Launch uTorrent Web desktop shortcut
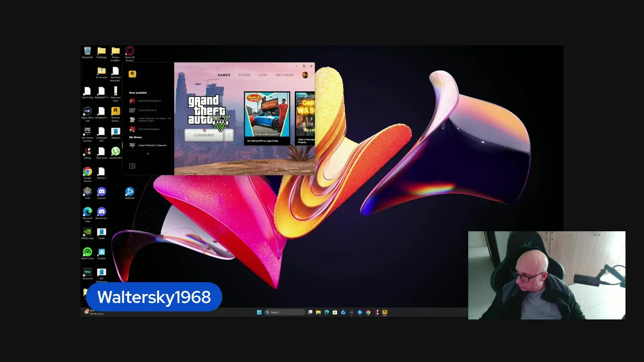Viewport: 644px width, 362px height. pyautogui.click(x=116, y=153)
